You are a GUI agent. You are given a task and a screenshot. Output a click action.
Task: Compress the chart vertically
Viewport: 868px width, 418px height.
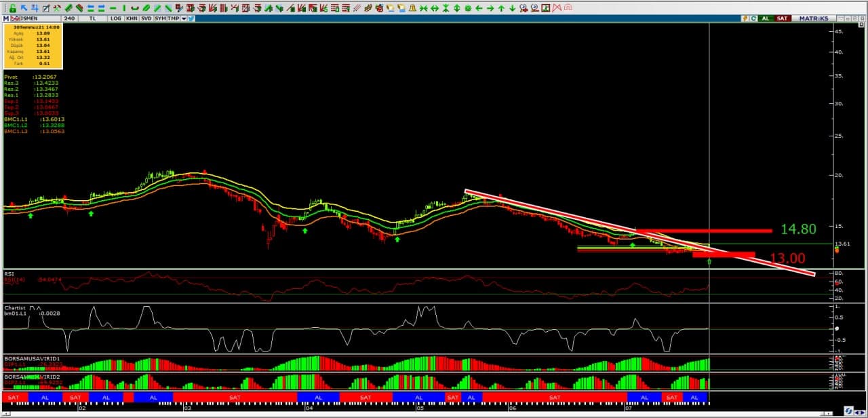pyautogui.click(x=446, y=8)
